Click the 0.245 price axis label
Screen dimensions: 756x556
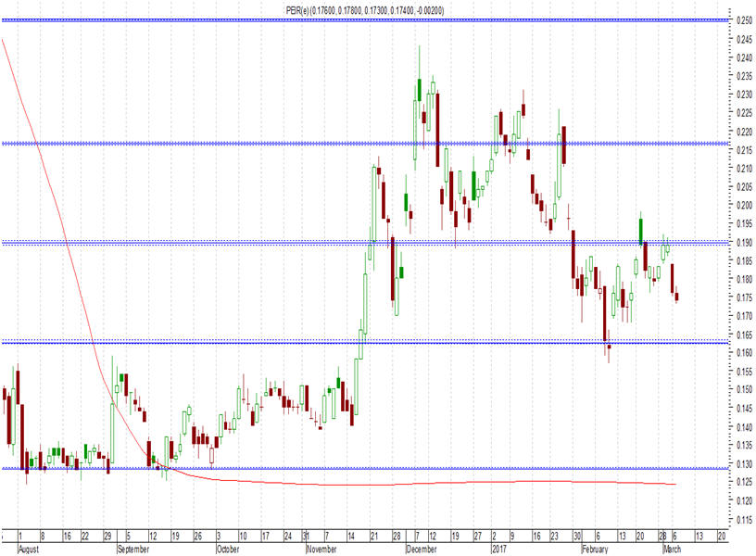click(x=745, y=39)
